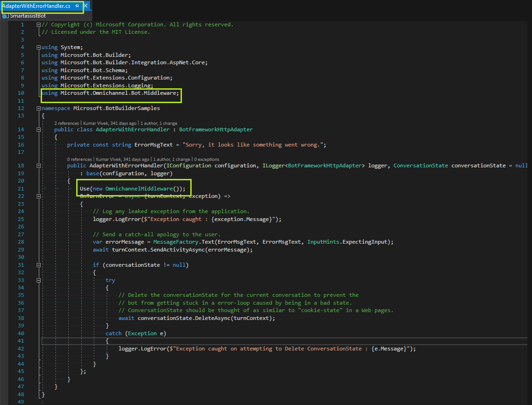Viewport: 532px width, 405px height.
Task: Click 'catch (Exception e)' on line 40
Action: pyautogui.click(x=136, y=334)
